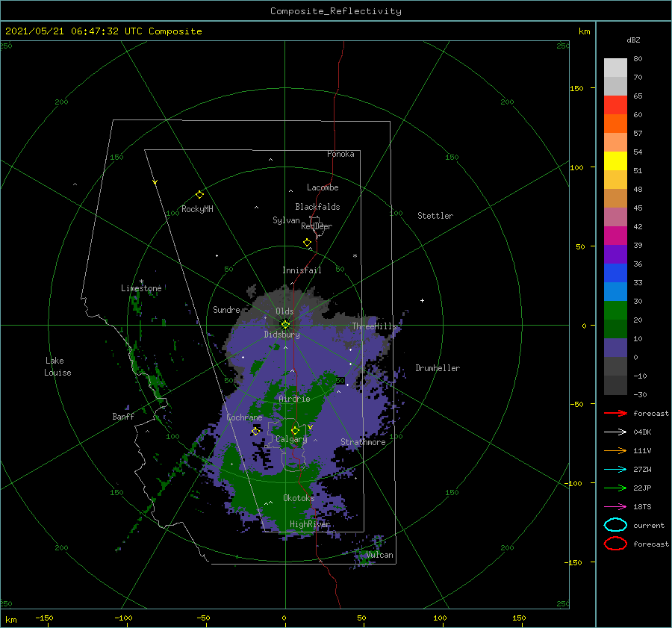
Task: Click the white plus marker east of ThreeHills
Action: 422,300
